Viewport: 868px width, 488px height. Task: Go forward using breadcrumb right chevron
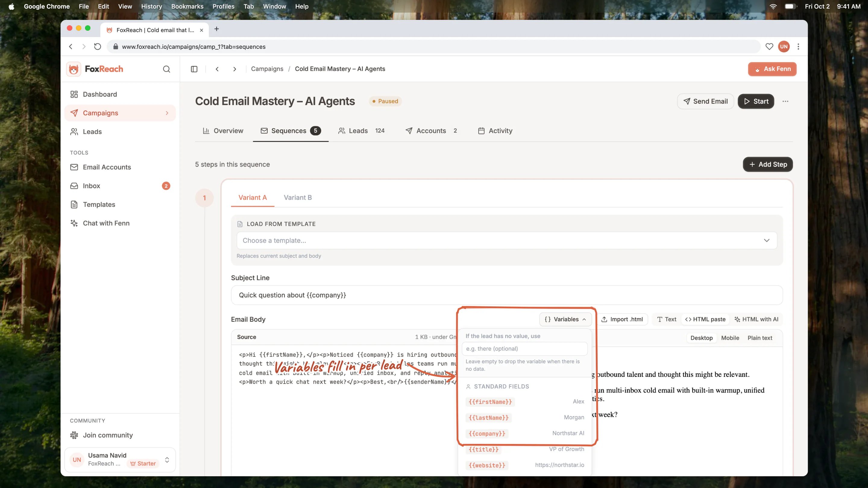click(x=235, y=69)
